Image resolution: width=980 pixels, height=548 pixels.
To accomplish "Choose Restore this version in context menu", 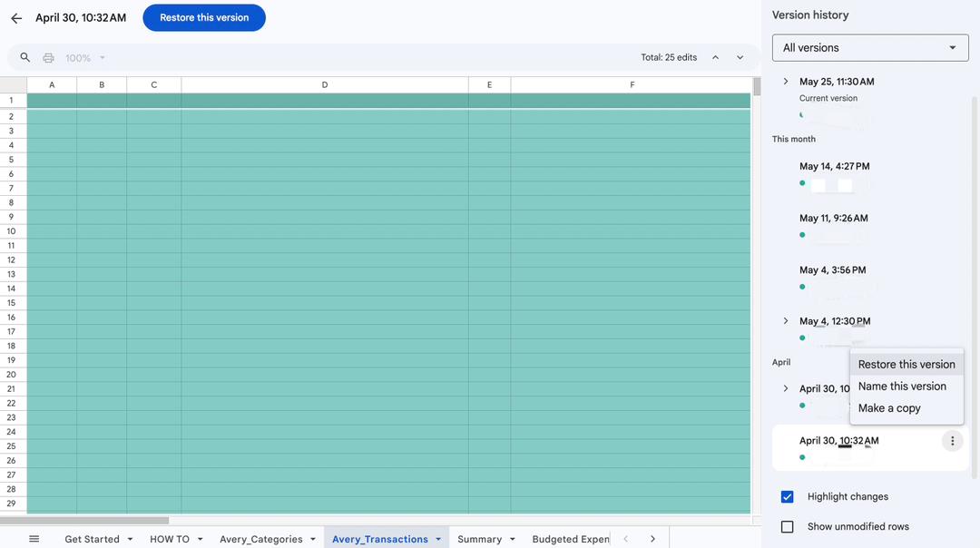I will click(906, 365).
